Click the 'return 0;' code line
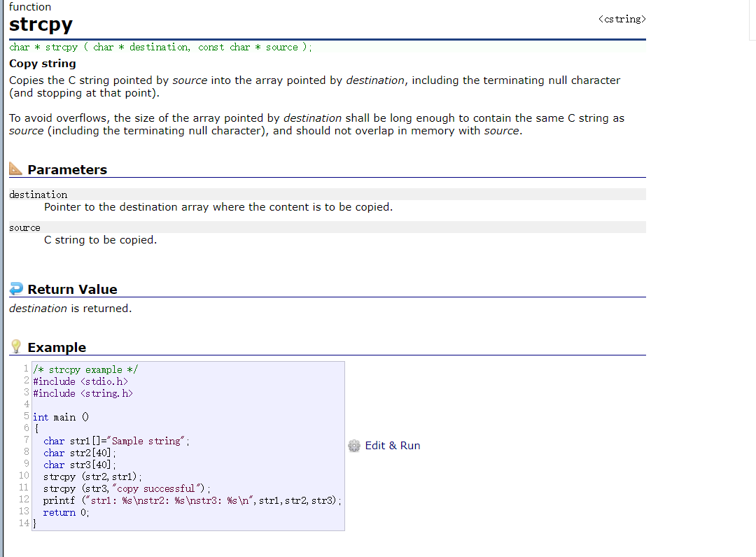The image size is (756, 557). pyautogui.click(x=66, y=513)
